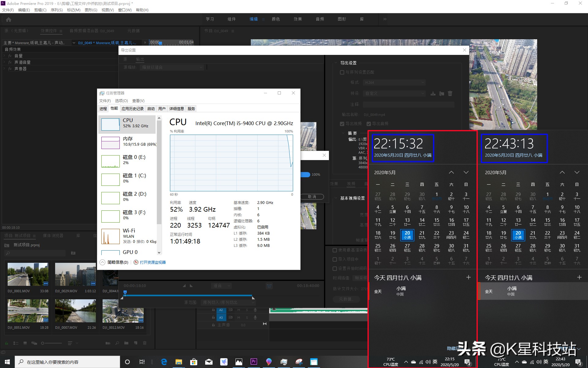This screenshot has height=368, width=588.
Task: Open the 格式 H.264 dropdown
Action: coord(394,82)
